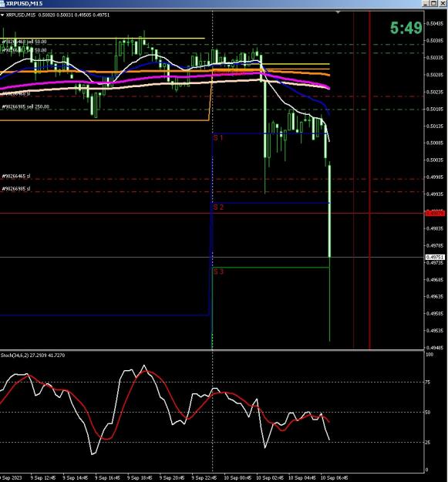Click the 10 Sep 02:45 time label
Screen dimensions: 448x482
point(270,477)
